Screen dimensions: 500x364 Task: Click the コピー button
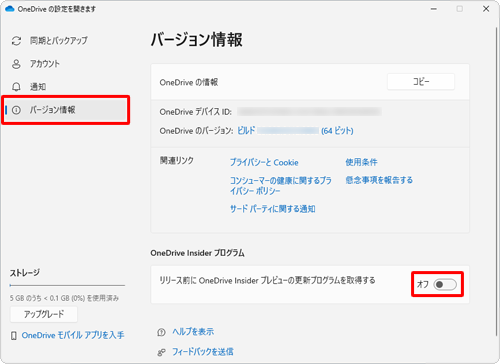[x=421, y=82]
